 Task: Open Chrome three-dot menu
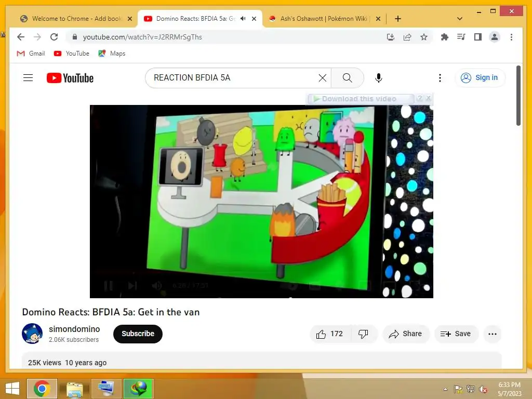511,37
